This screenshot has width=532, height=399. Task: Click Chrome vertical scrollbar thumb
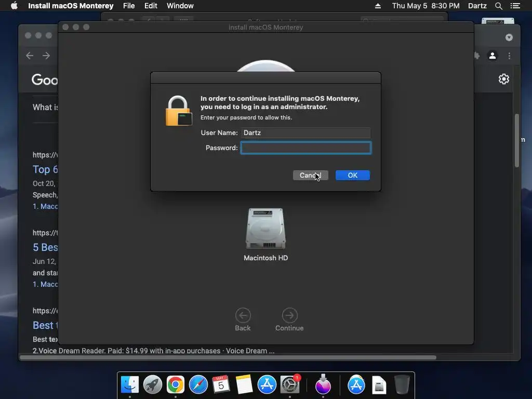517,140
